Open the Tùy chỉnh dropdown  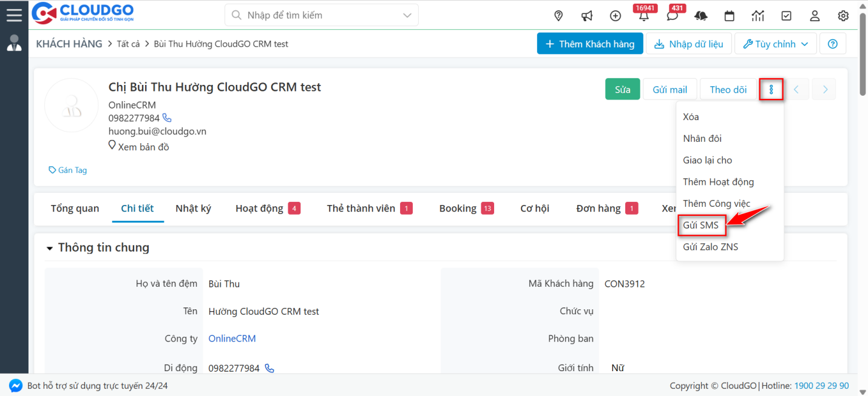coord(775,44)
